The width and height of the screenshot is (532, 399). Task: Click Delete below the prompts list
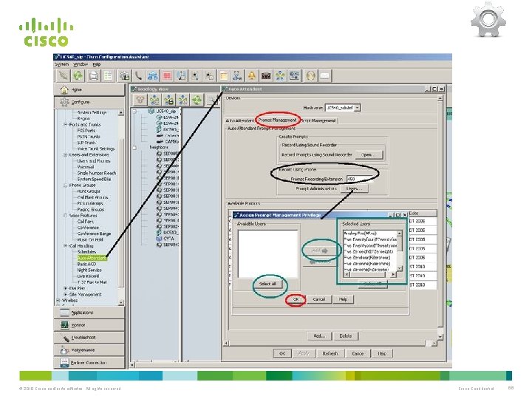(x=346, y=336)
